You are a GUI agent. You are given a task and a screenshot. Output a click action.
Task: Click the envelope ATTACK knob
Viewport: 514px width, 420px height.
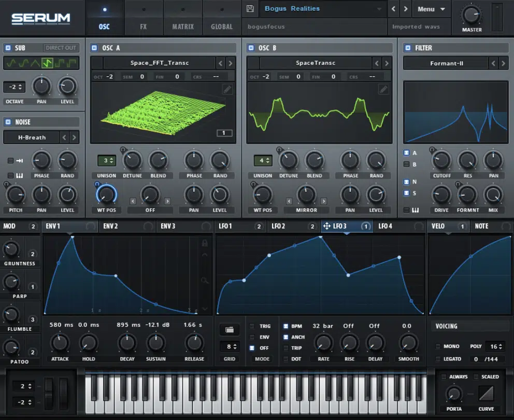point(60,343)
